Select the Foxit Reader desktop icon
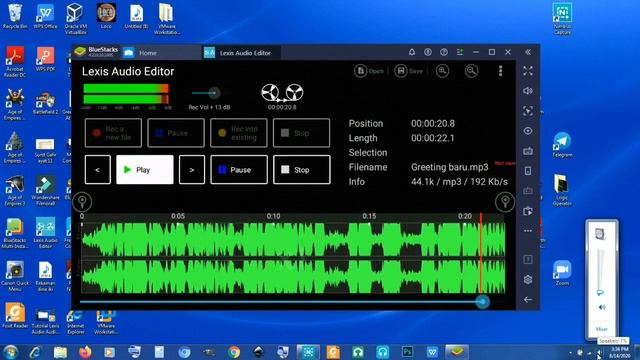This screenshot has height=360, width=640. click(x=15, y=316)
